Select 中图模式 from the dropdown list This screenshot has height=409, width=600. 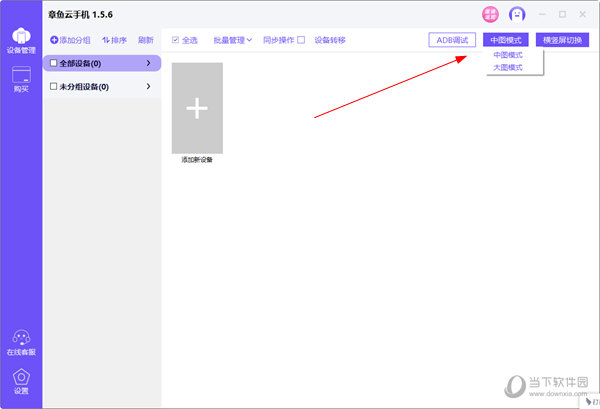coord(508,55)
